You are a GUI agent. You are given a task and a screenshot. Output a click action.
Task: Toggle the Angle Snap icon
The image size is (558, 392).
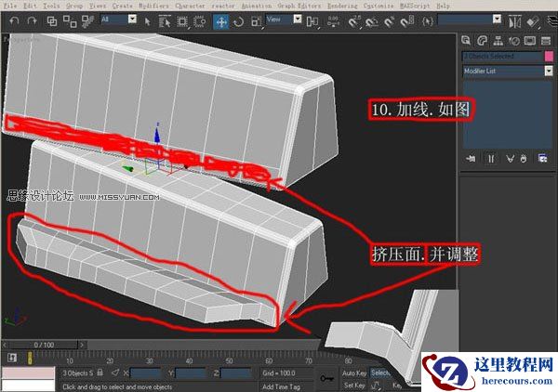372,21
